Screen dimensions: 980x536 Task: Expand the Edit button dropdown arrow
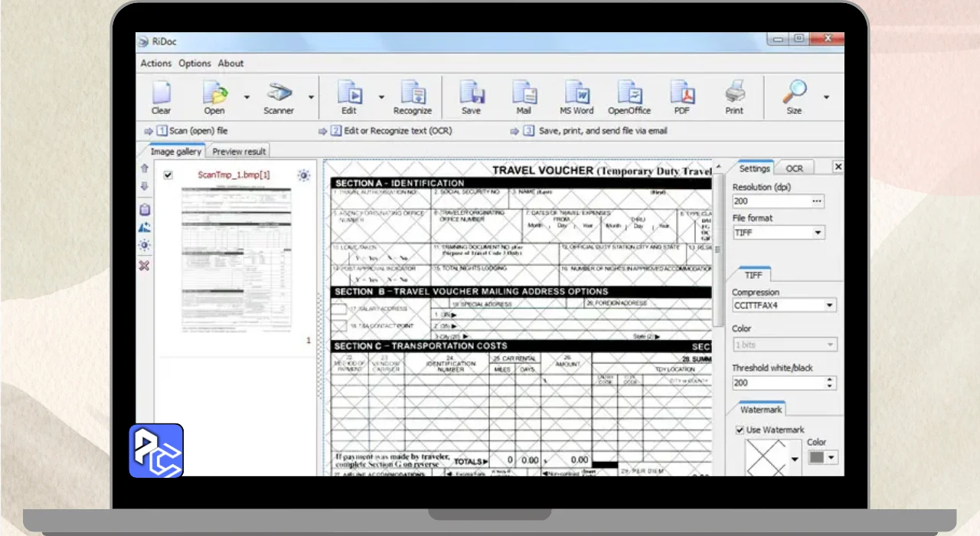pos(381,97)
